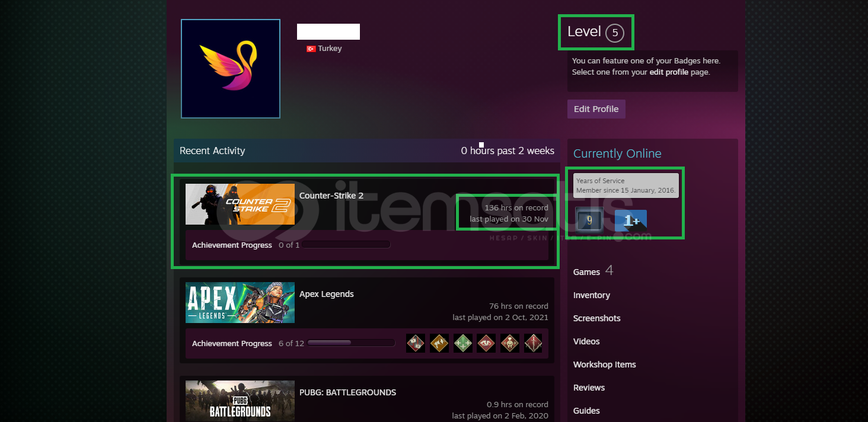
Task: Open the Games 4 section
Action: point(593,271)
